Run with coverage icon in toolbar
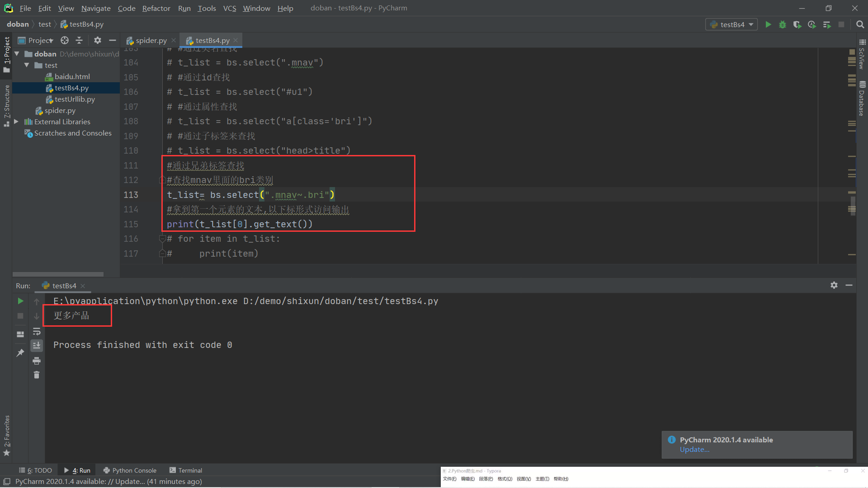868x488 pixels. (x=797, y=24)
